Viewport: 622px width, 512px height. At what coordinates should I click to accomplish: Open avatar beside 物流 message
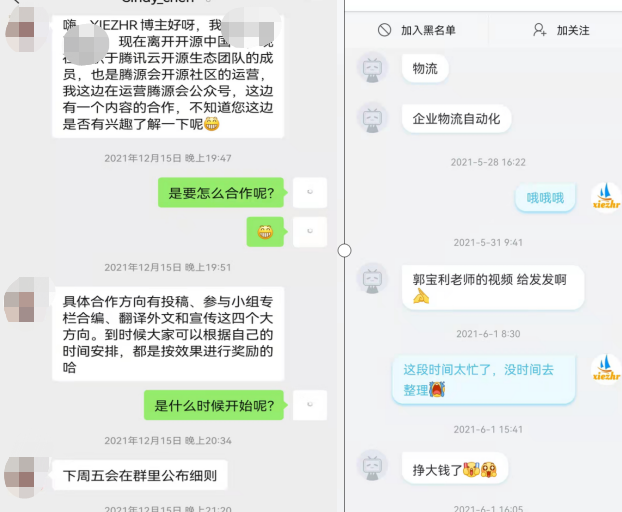coord(372,69)
